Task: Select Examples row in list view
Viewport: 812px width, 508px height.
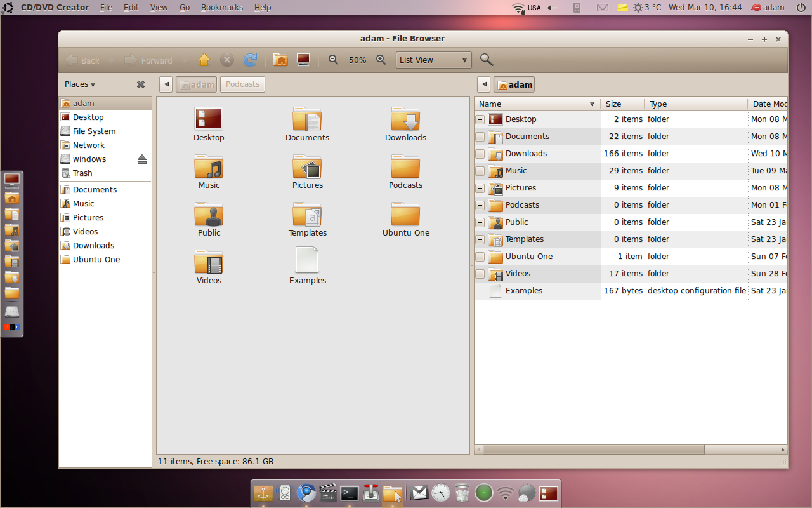Action: click(631, 291)
